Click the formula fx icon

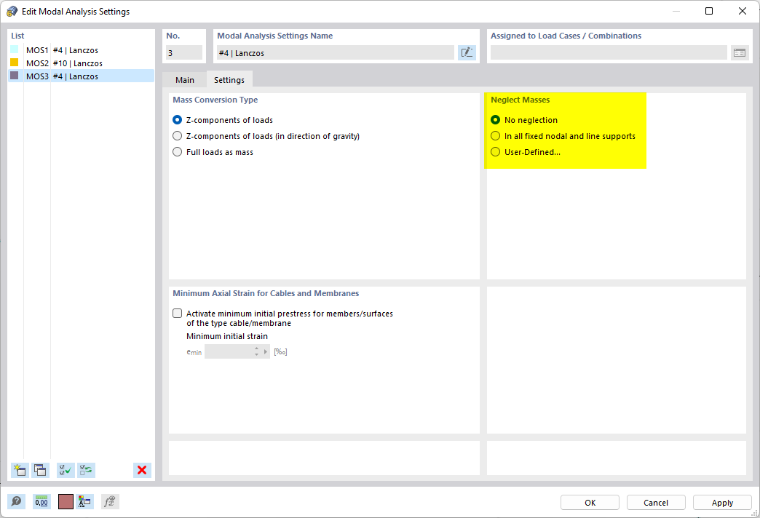click(x=110, y=502)
